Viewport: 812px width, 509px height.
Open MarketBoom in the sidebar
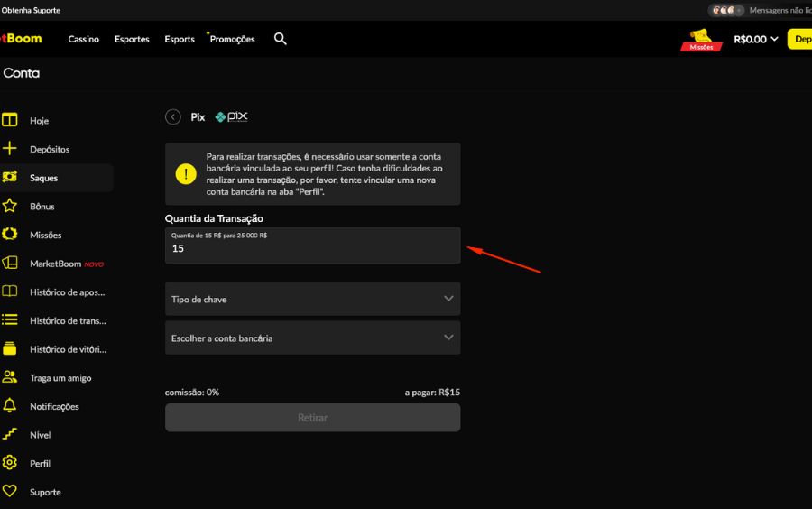[x=56, y=264]
